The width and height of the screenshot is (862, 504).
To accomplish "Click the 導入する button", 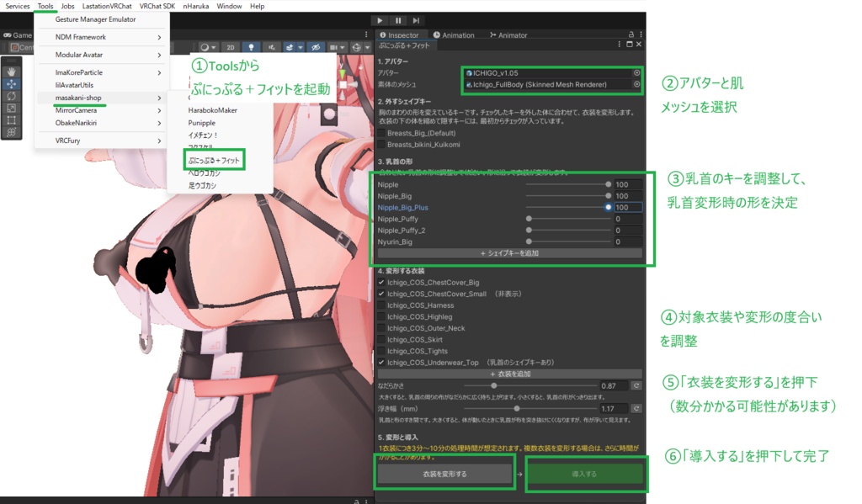I will pos(584,474).
